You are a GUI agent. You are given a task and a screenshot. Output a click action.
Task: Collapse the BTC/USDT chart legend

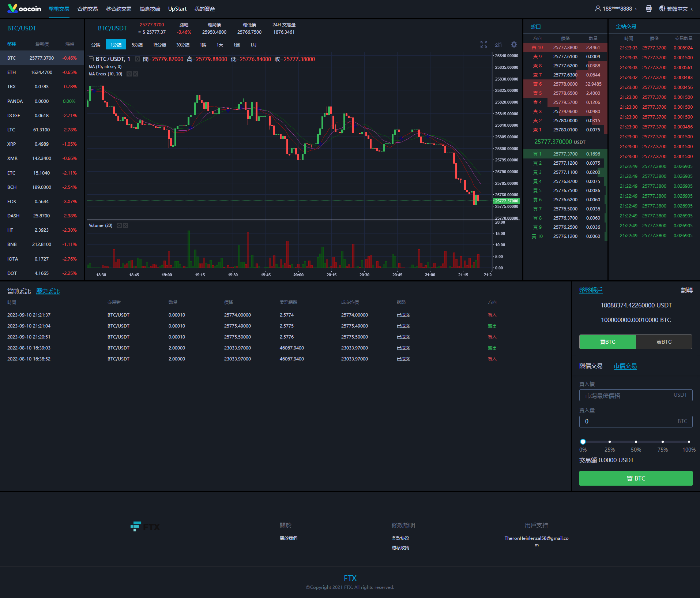[91, 59]
